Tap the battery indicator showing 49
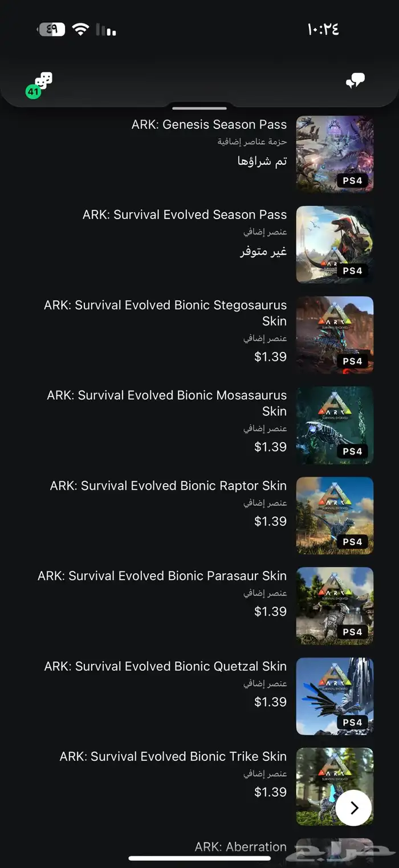 click(x=51, y=30)
